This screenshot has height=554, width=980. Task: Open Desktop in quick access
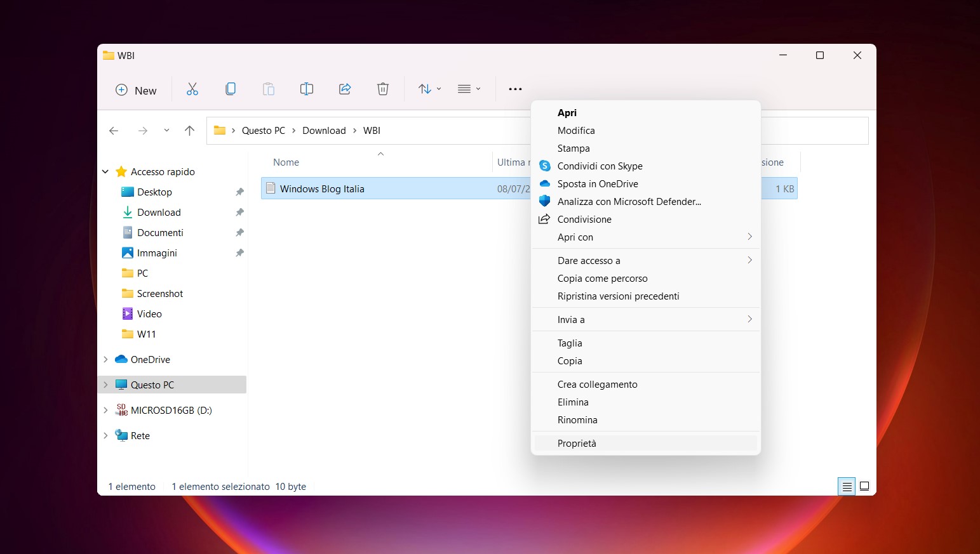coord(154,192)
